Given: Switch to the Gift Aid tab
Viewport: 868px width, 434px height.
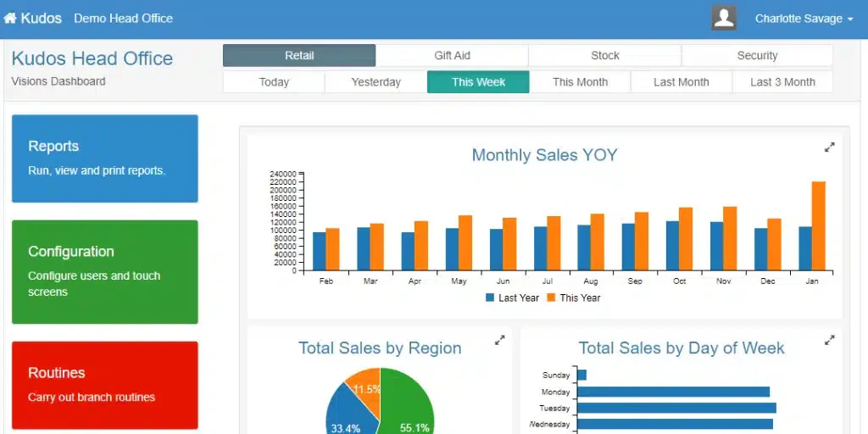Looking at the screenshot, I should click(x=452, y=55).
